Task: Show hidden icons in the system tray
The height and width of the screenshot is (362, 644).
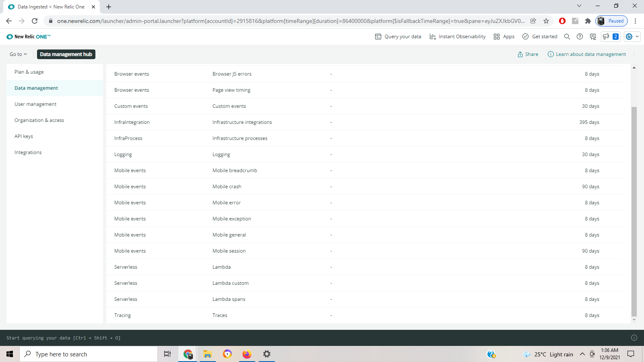Action: tap(582, 354)
